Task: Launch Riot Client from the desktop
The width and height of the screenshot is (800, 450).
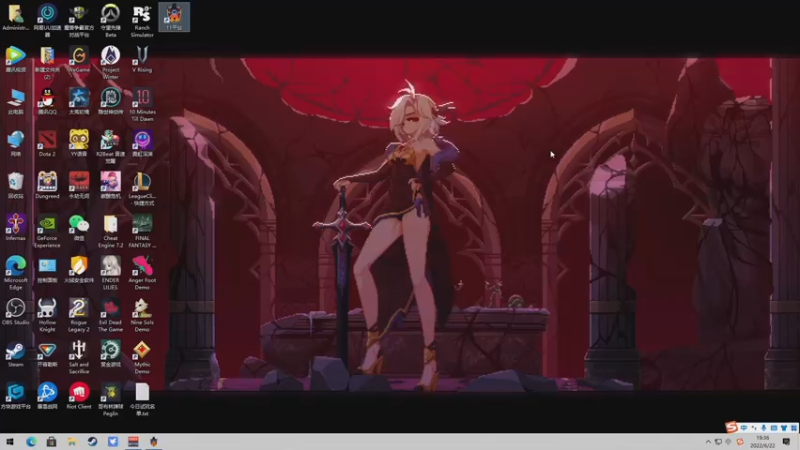Action: 79,396
